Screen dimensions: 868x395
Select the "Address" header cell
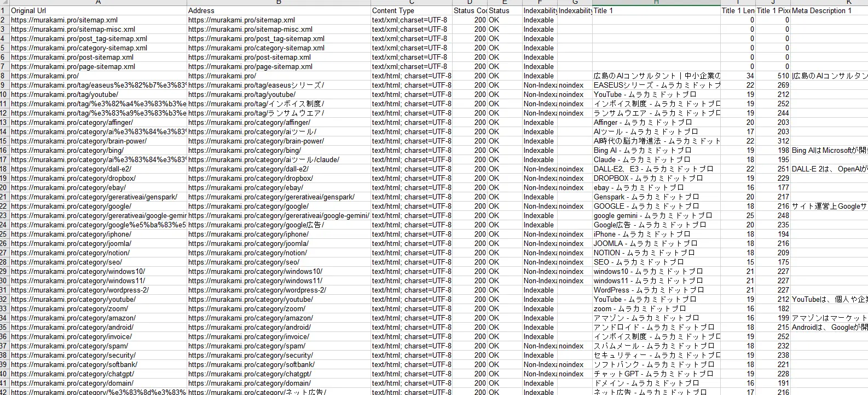279,10
